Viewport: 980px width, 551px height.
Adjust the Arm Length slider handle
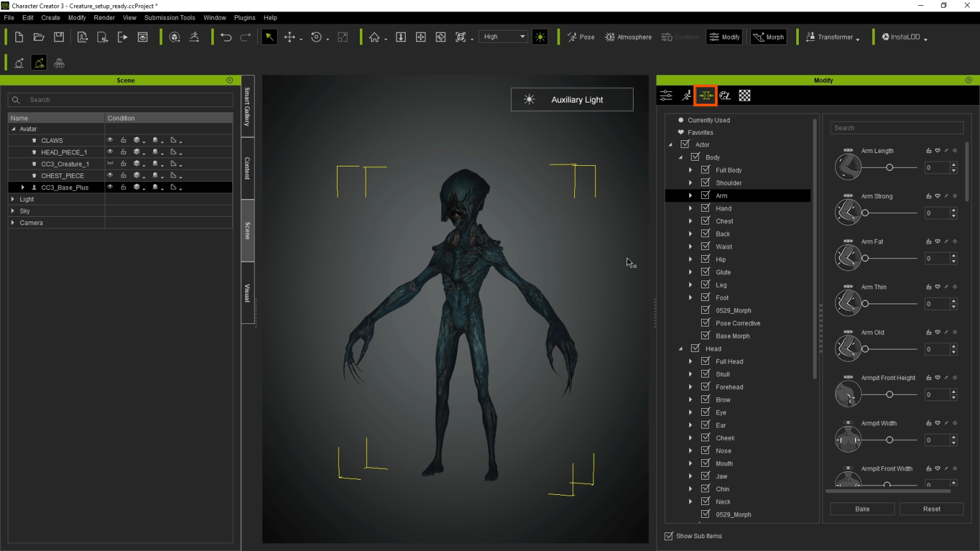coord(889,167)
